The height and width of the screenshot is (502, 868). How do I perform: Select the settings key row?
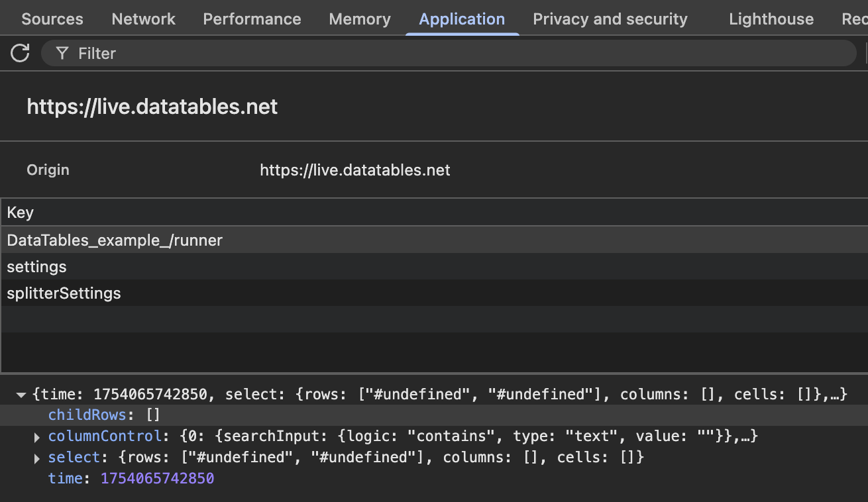click(434, 266)
